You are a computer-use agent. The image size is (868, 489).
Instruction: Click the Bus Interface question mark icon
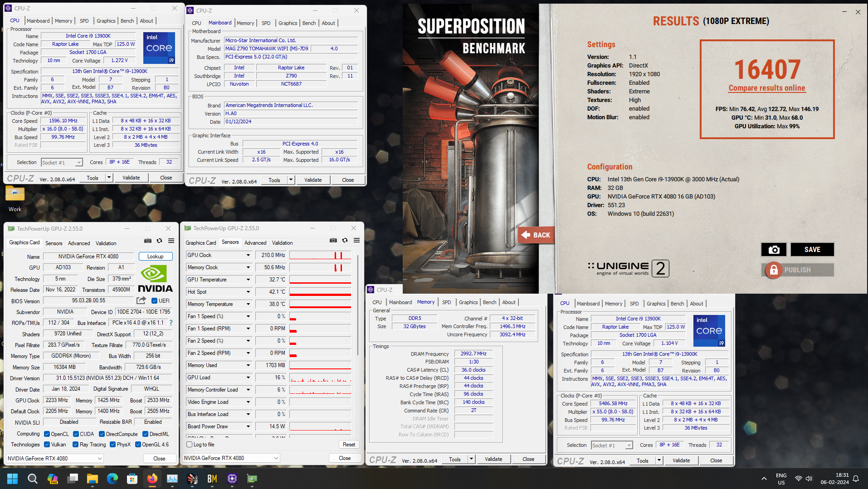click(171, 323)
